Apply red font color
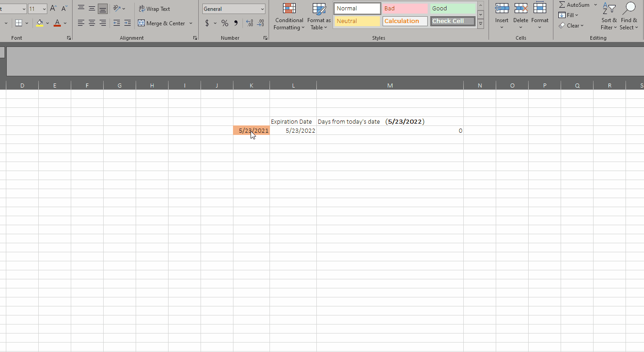The height and width of the screenshot is (352, 644). click(57, 23)
